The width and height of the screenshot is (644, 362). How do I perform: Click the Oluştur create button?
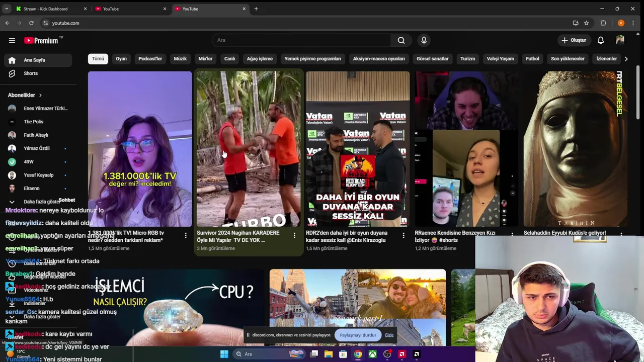point(574,40)
